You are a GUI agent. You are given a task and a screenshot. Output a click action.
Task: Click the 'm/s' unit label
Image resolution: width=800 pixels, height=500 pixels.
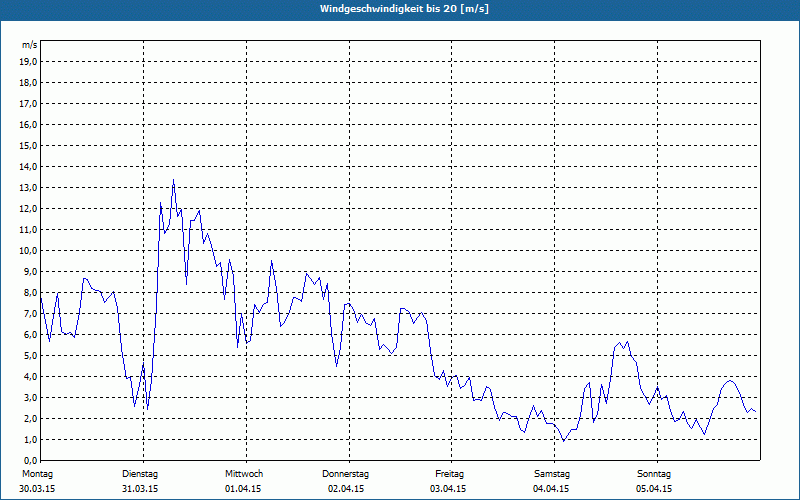point(30,45)
